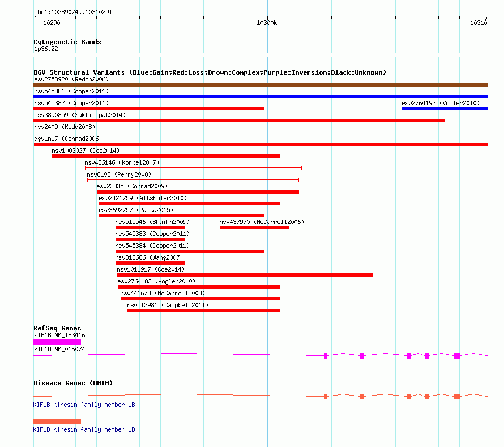Click the esv3890859 (Suktitipat2014) red bar

[239, 121]
